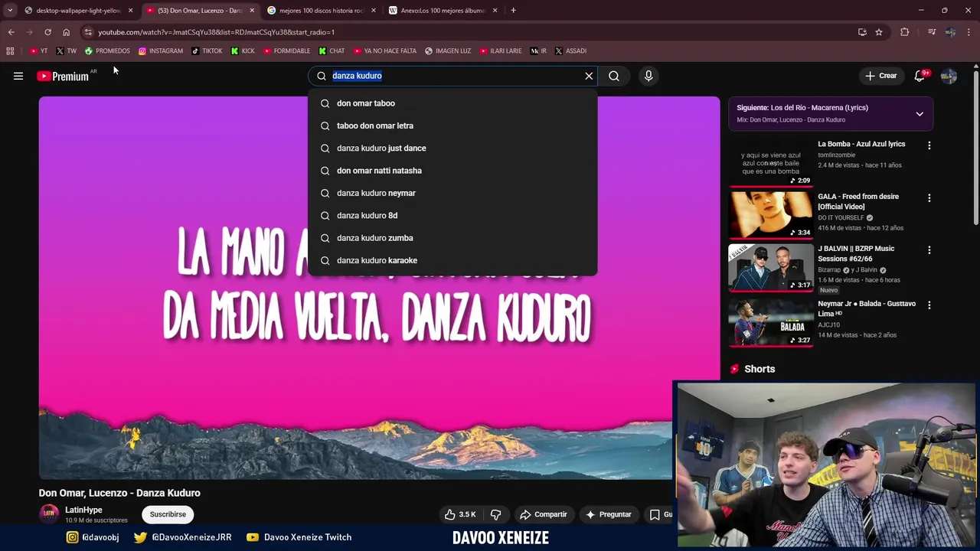Screen dimensions: 980x551
Task: Open the notifications bell
Action: [x=920, y=76]
